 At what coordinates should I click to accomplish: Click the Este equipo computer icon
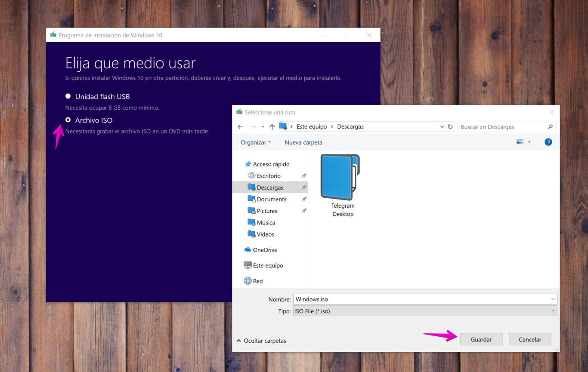248,265
